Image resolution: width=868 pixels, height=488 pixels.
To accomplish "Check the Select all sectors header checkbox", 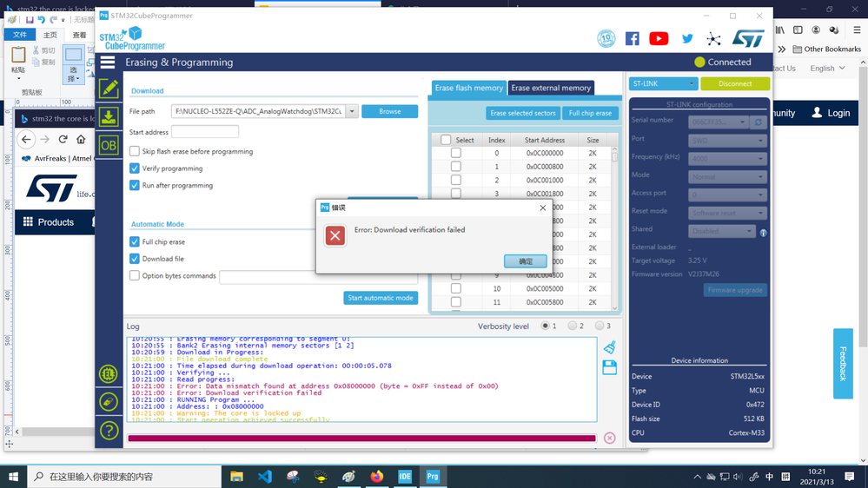I will pyautogui.click(x=446, y=140).
